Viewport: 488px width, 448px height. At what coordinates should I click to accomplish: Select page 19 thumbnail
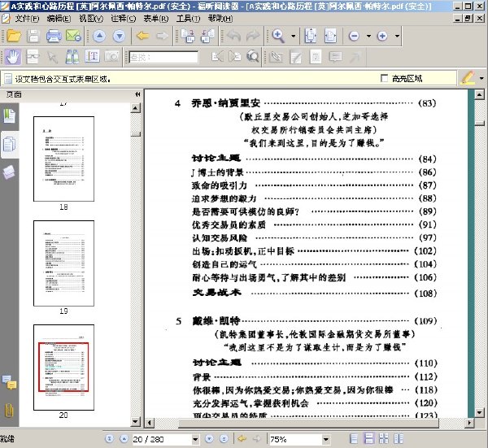(x=63, y=263)
